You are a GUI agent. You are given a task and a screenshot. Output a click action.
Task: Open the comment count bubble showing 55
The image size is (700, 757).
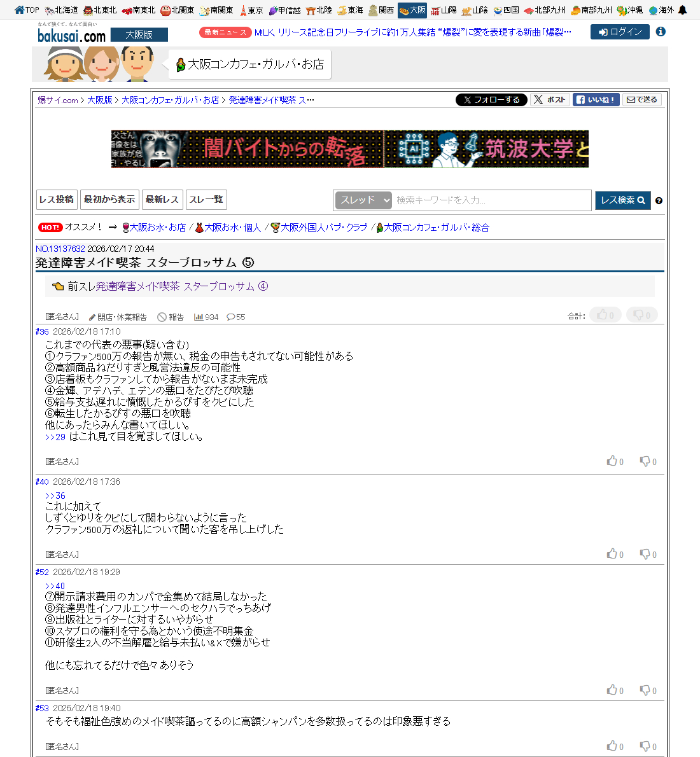235,317
